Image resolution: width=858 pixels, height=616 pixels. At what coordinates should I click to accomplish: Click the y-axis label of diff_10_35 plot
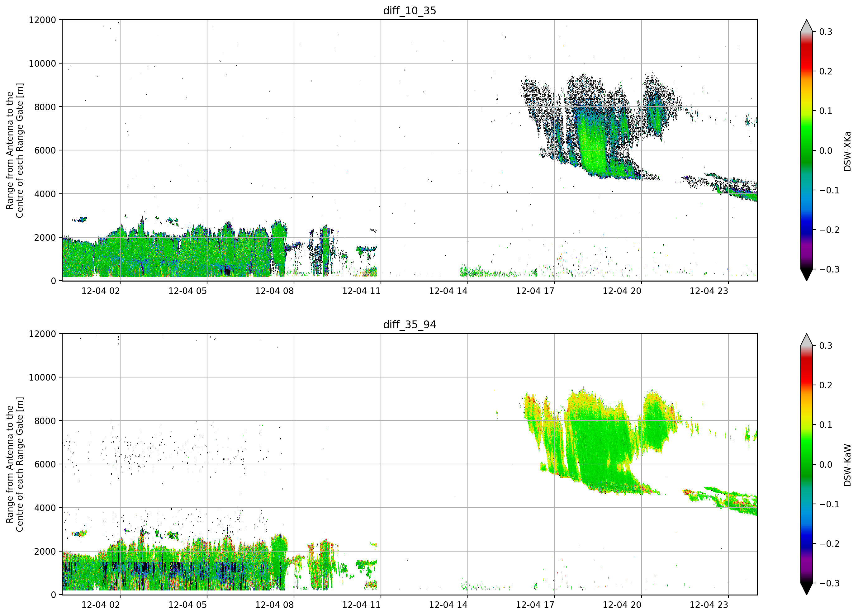pyautogui.click(x=15, y=150)
